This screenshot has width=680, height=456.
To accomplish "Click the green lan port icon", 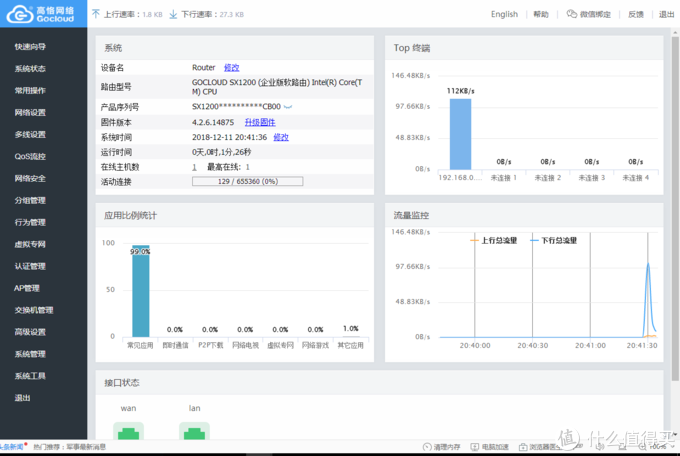I will point(194,430).
